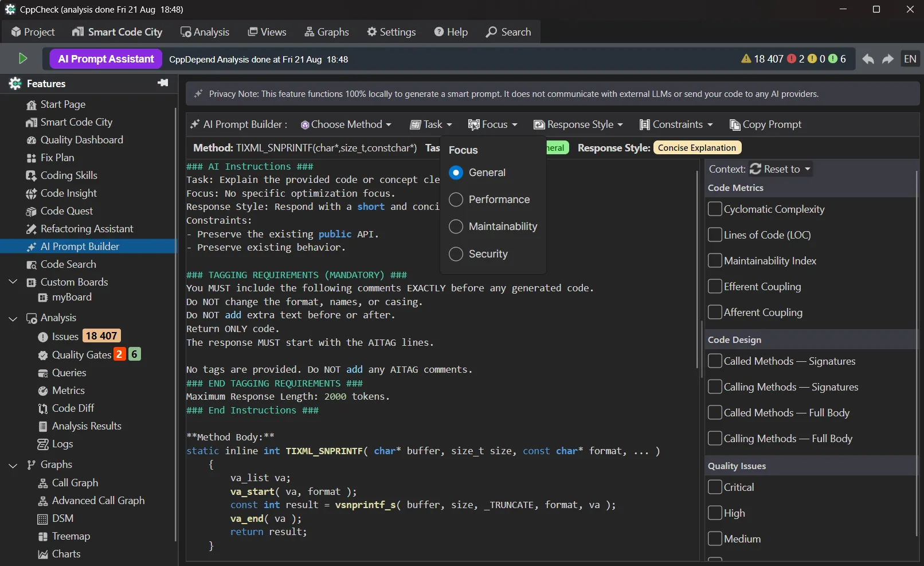Screen dimensions: 924x566
Task: Check Critical quality issues
Action: 715,487
